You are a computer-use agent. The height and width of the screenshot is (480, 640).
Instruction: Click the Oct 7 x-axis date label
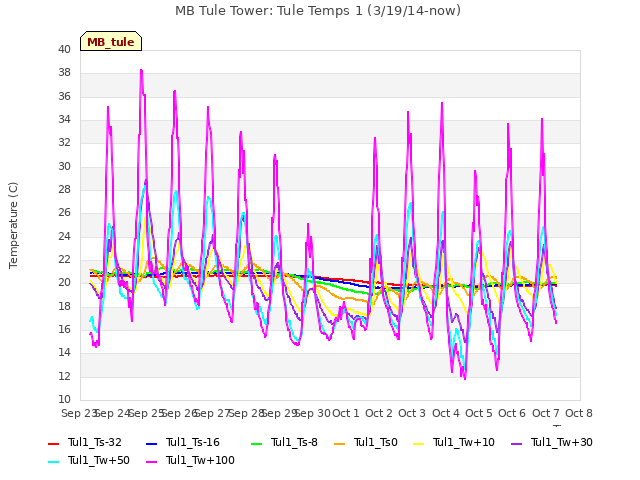click(546, 413)
